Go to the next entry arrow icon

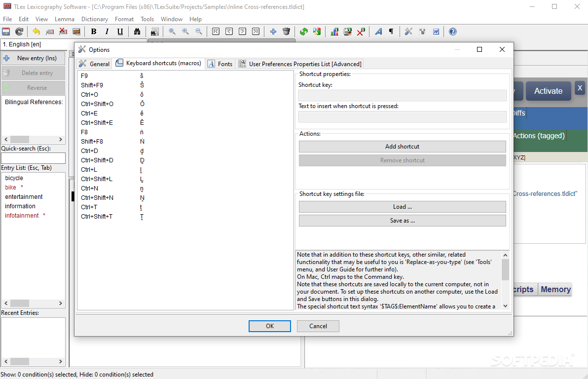pos(242,32)
